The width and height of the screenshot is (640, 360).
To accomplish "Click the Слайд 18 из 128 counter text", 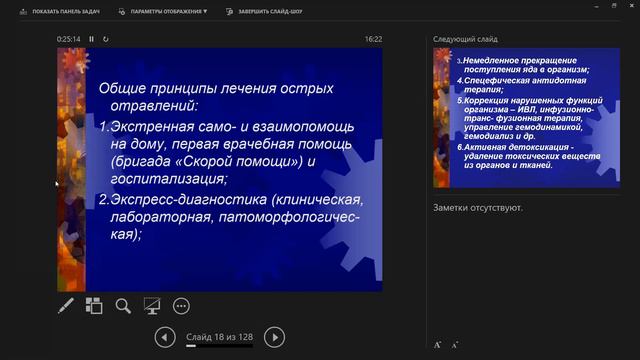I will [x=220, y=337].
